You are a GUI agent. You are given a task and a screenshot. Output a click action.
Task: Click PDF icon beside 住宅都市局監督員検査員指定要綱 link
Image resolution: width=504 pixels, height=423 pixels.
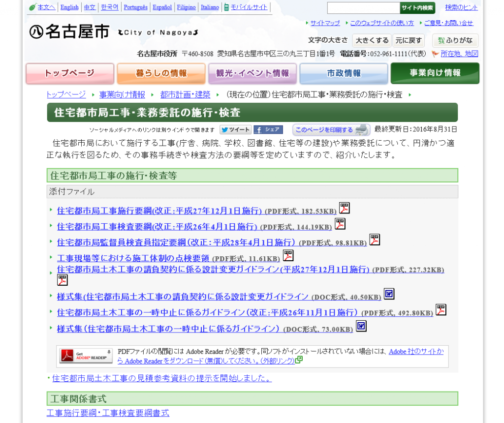pyautogui.click(x=375, y=240)
